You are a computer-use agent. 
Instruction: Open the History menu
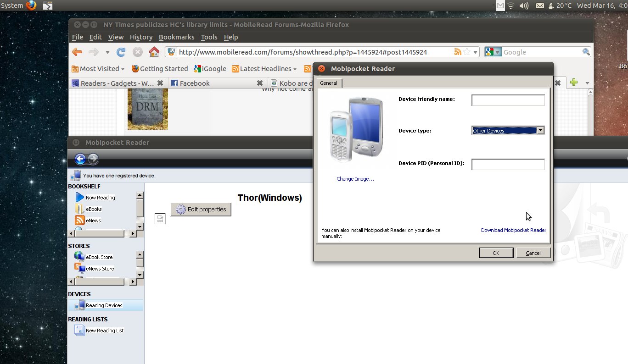(x=141, y=37)
